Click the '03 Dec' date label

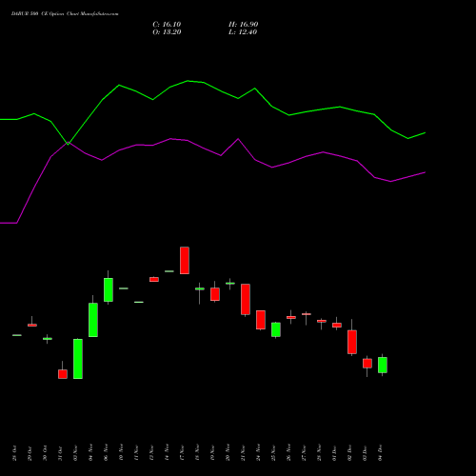pos(365,452)
